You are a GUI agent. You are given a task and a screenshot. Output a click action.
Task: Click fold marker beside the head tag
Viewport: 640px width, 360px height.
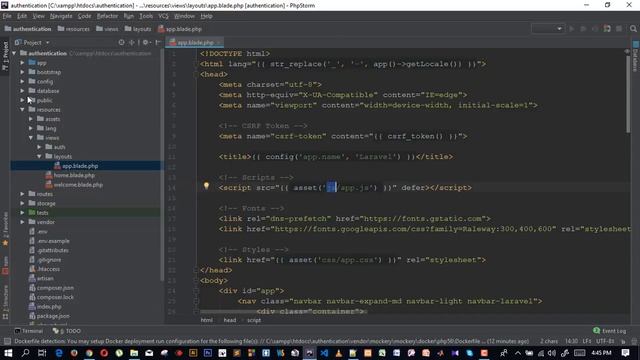tap(196, 74)
